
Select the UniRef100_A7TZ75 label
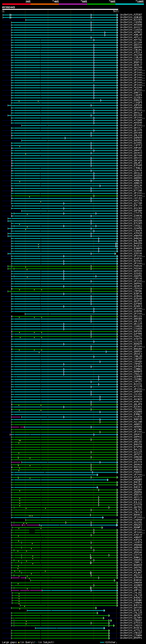[x=131, y=387]
